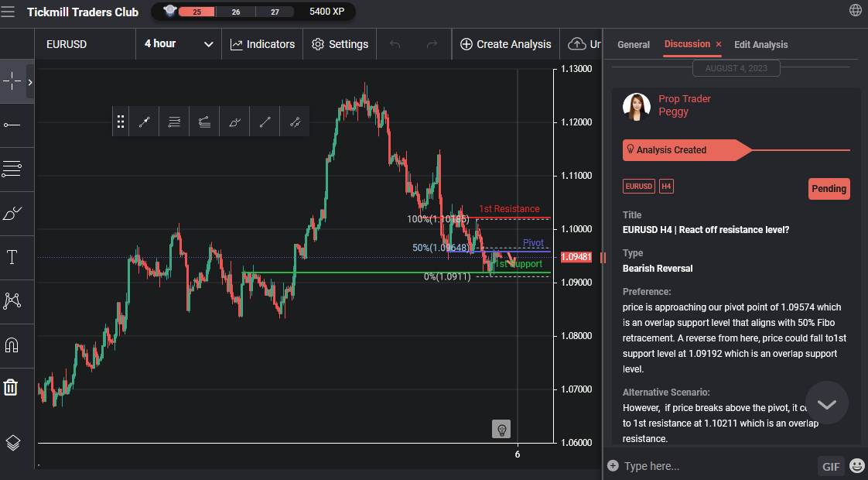This screenshot has height=480, width=868.
Task: Open the emoji picker smiley
Action: pyautogui.click(x=857, y=466)
